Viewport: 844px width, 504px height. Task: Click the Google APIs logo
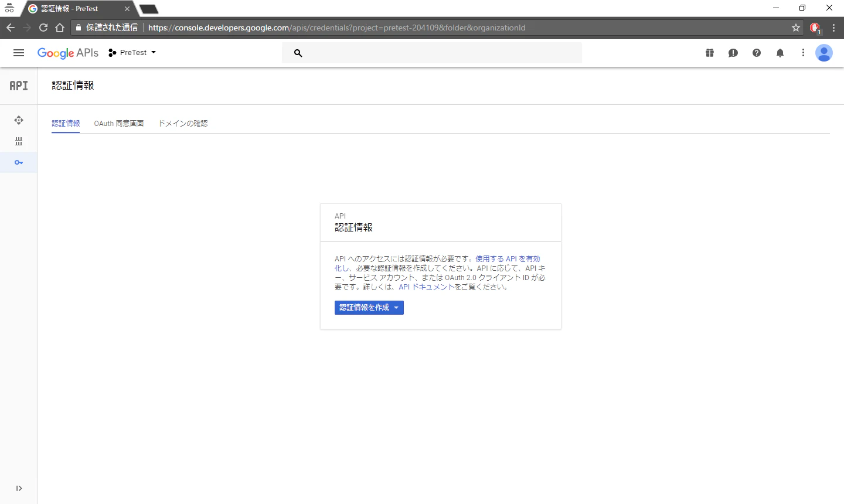[x=68, y=53]
